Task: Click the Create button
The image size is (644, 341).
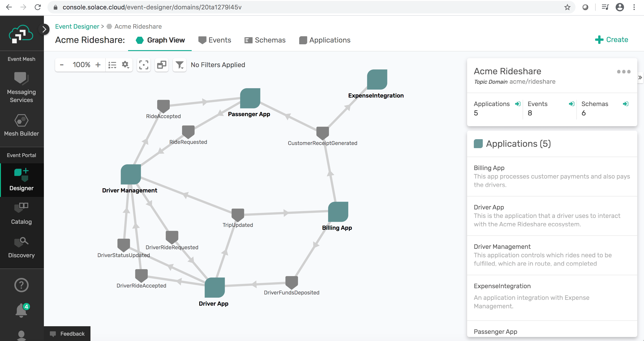Action: tap(612, 40)
